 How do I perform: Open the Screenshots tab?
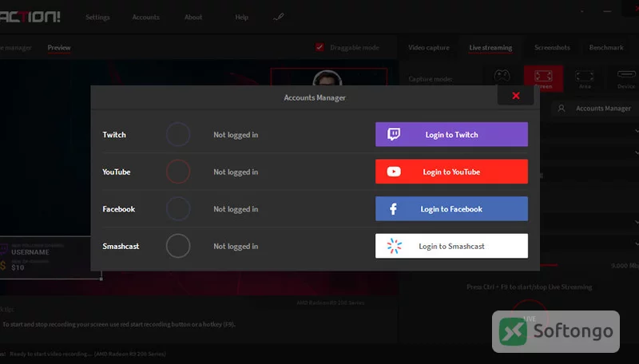pyautogui.click(x=552, y=48)
